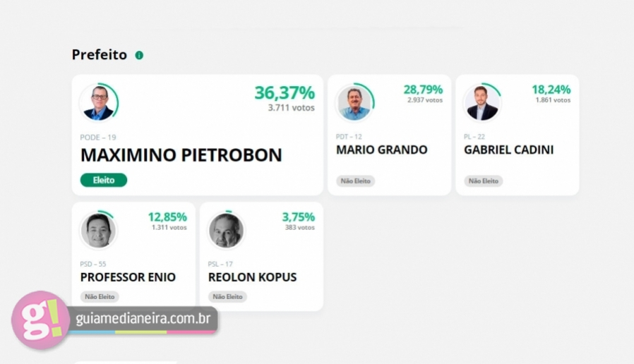Select the GABRIEL CADINI candidate name

tap(508, 150)
